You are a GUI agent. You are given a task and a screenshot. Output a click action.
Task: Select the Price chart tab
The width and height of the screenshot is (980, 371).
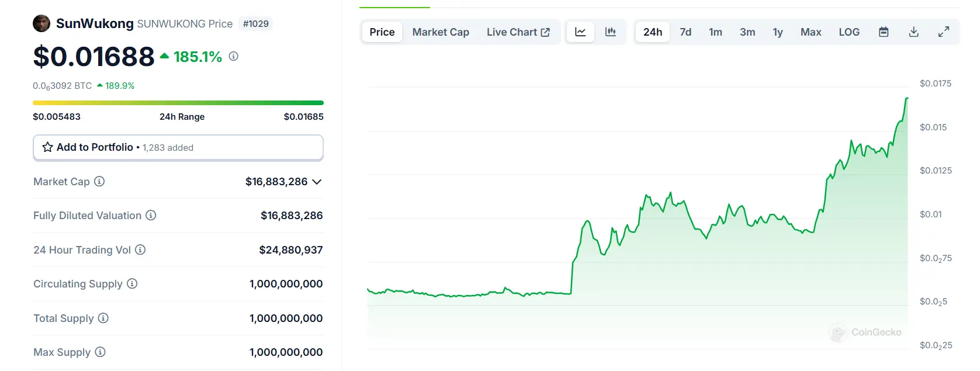(x=382, y=32)
